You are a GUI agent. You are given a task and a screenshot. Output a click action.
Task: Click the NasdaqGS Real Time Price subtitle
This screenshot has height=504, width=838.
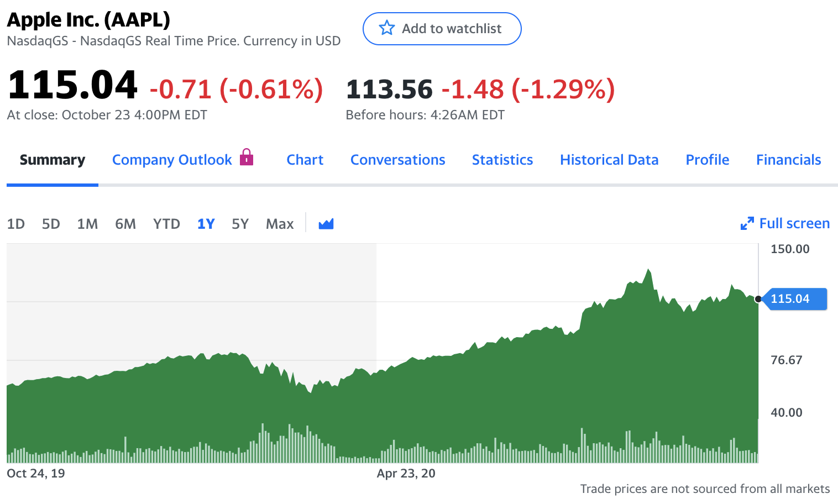[174, 41]
